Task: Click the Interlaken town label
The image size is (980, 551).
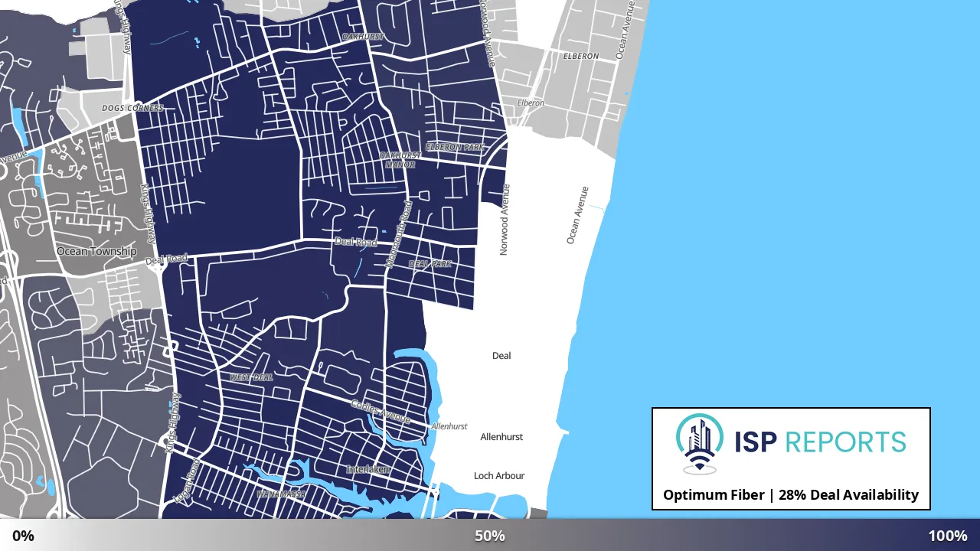Action: [369, 469]
